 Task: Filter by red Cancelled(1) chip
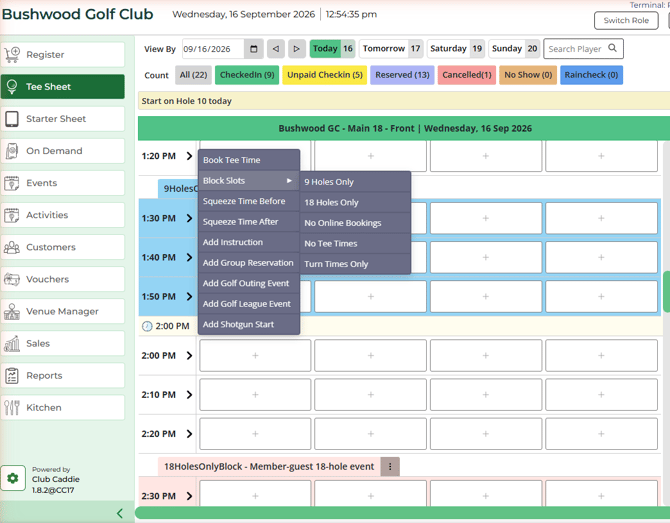pyautogui.click(x=467, y=75)
